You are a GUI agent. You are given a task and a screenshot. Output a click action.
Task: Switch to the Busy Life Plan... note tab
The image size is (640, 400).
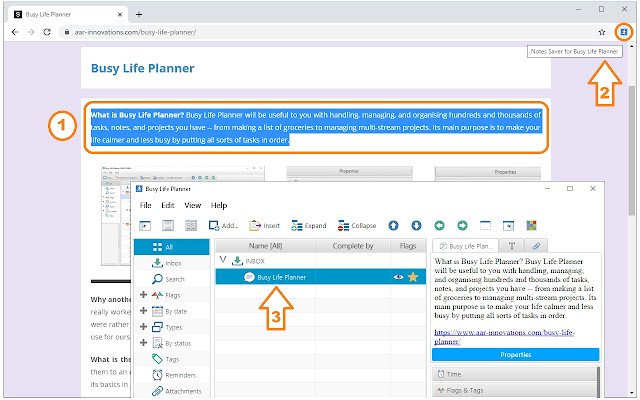pyautogui.click(x=465, y=246)
